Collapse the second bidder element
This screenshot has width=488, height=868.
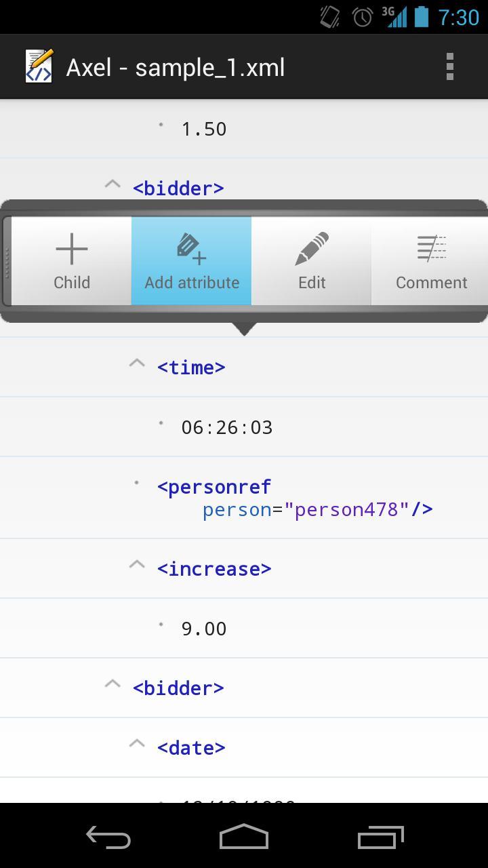tap(113, 683)
